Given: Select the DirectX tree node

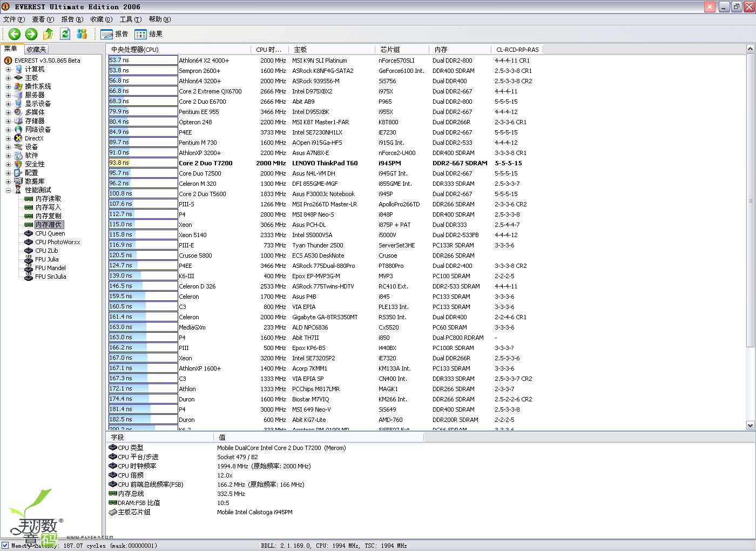Looking at the screenshot, I should 34,138.
